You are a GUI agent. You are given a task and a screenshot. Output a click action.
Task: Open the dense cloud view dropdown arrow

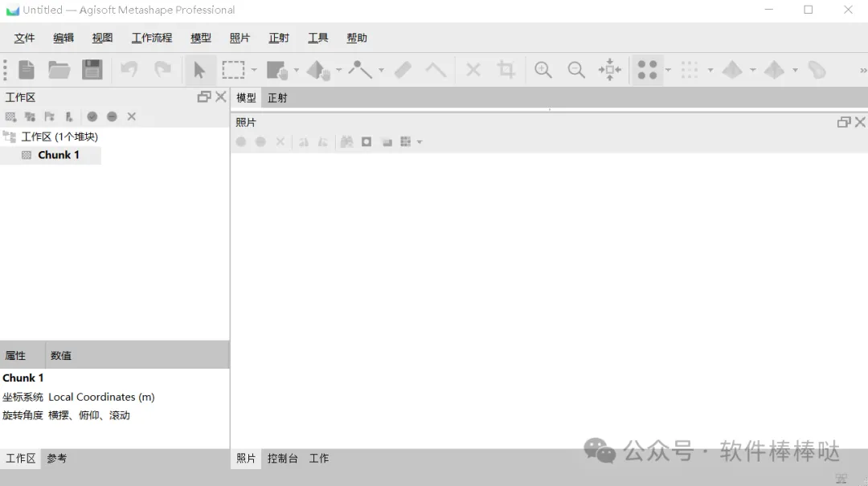710,71
